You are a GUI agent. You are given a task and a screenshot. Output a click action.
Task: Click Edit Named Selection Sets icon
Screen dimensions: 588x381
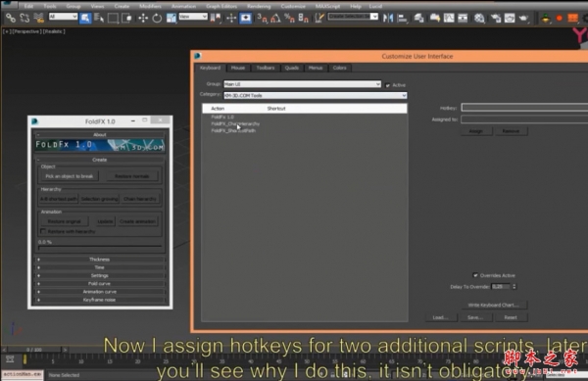click(x=318, y=18)
